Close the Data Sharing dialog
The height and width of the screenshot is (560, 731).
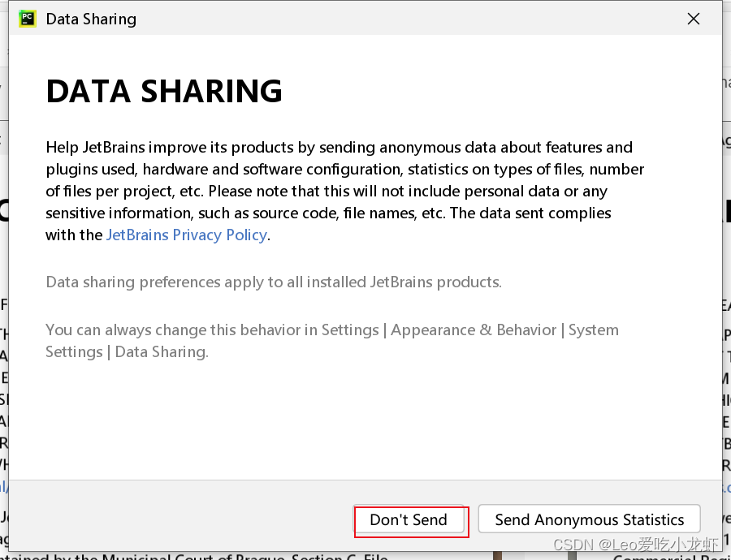point(694,19)
